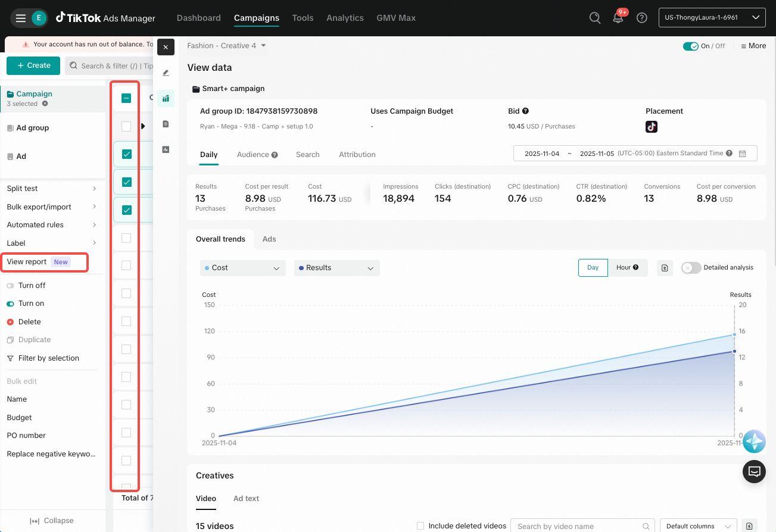This screenshot has height=532, width=776.
Task: Open the notifications bell icon
Action: (x=618, y=18)
